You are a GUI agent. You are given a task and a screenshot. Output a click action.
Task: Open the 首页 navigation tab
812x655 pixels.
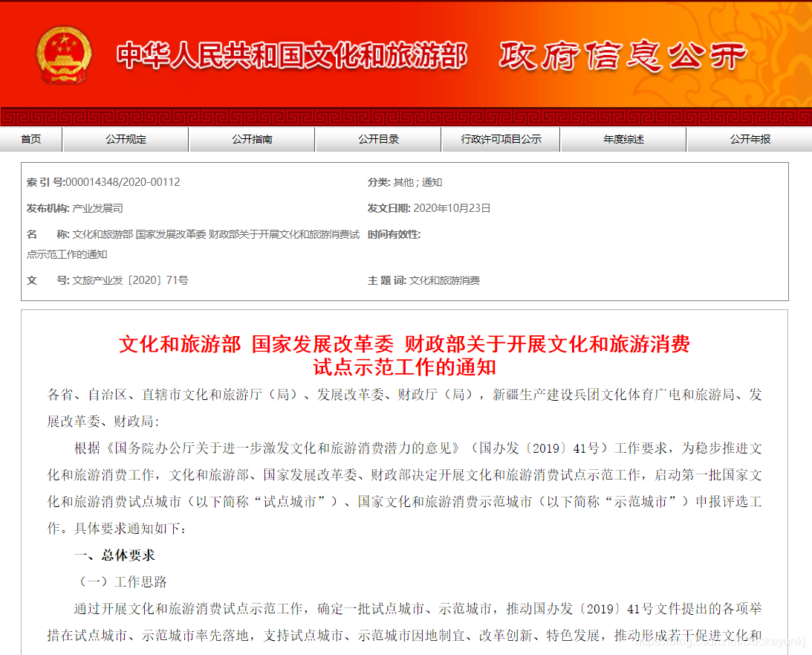[x=31, y=139]
